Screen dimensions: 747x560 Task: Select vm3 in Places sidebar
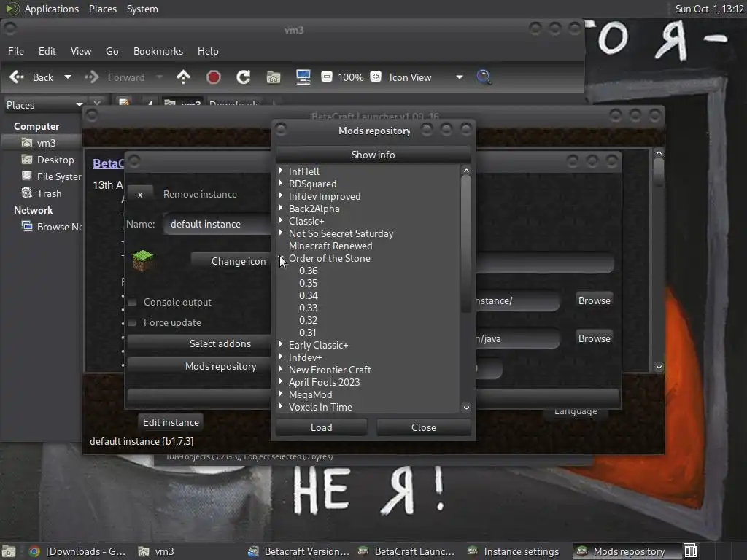tap(42, 143)
